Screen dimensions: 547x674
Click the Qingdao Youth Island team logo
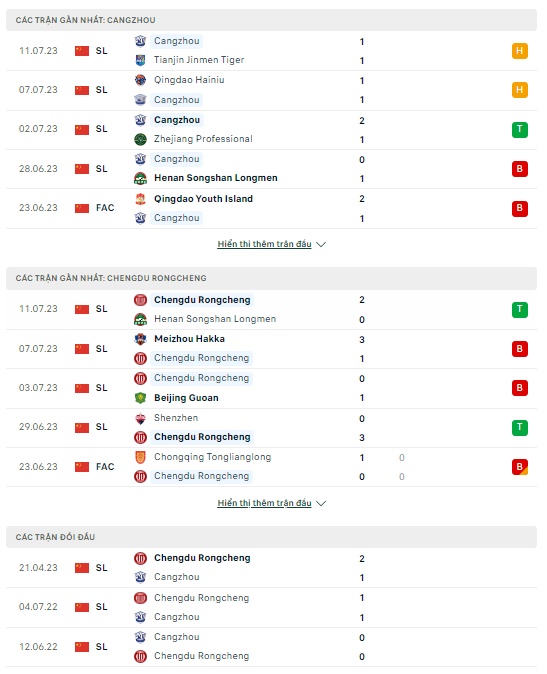[x=140, y=199]
